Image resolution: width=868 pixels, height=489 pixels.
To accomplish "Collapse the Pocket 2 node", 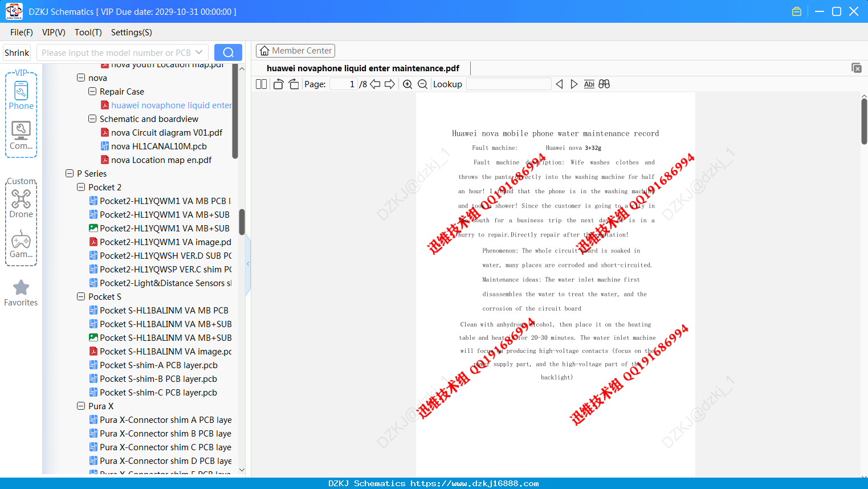I will click(x=81, y=187).
